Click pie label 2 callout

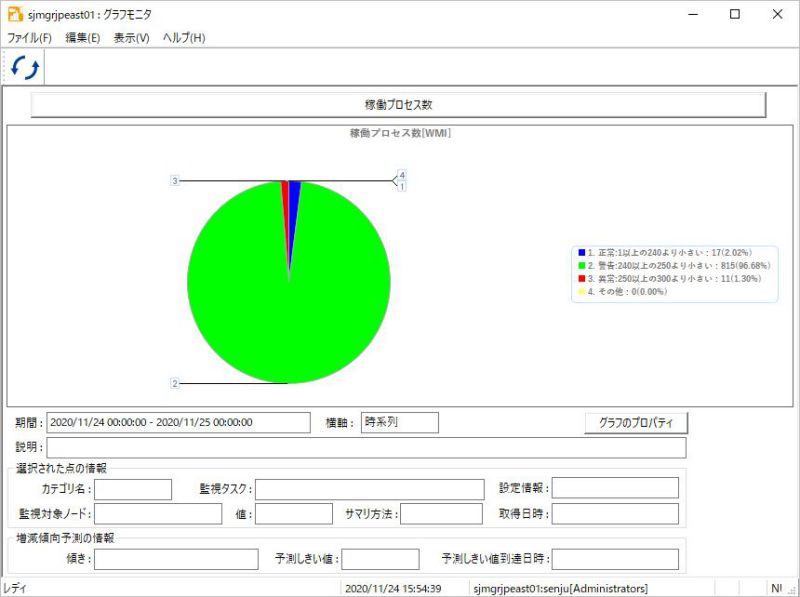point(175,383)
